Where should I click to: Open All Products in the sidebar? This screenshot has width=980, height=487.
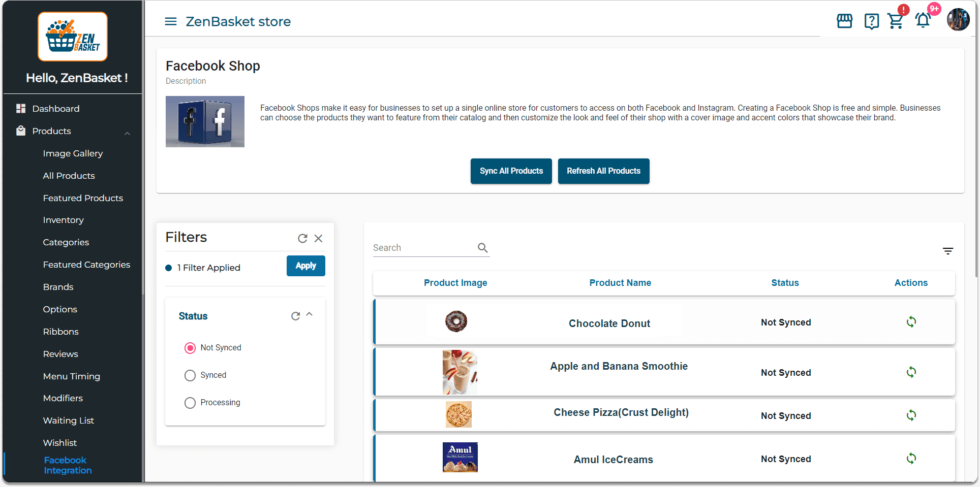pos(69,176)
